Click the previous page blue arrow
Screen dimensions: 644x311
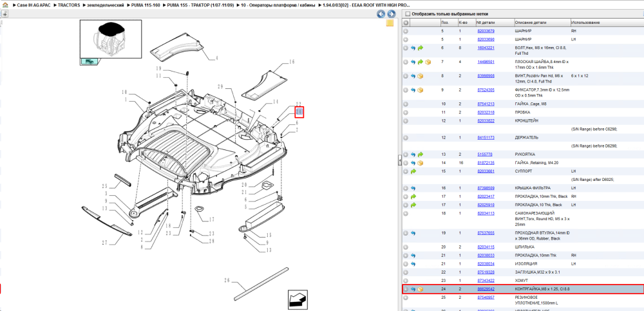tap(381, 14)
